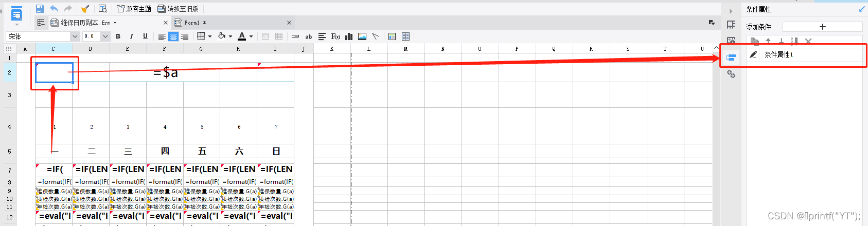This screenshot has width=868, height=226.
Task: Toggle bold formatting
Action: click(118, 36)
